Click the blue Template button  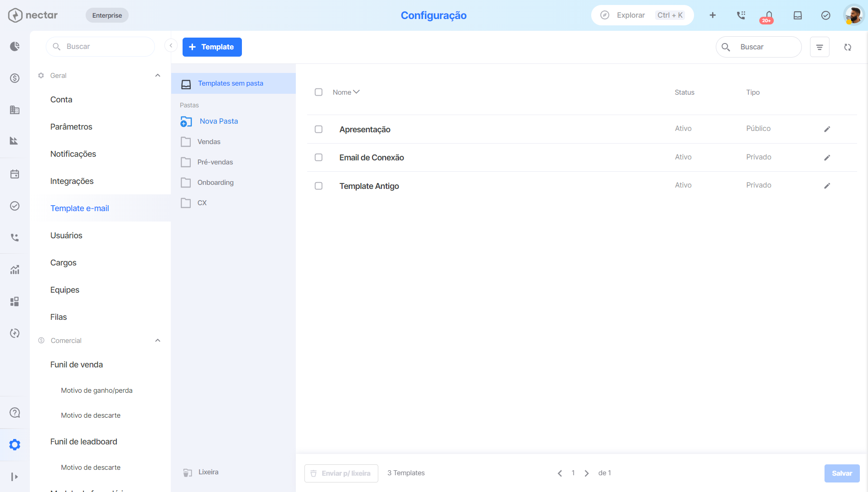pyautogui.click(x=212, y=47)
